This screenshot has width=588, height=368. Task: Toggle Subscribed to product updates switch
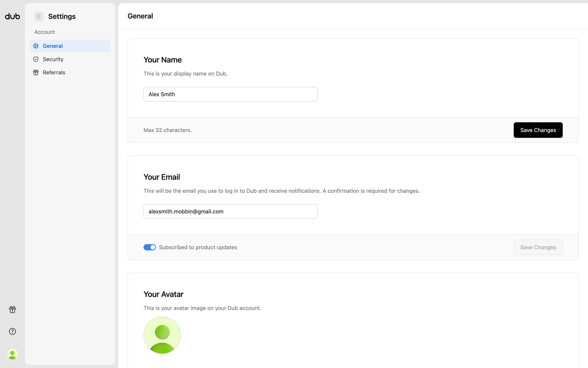[149, 247]
